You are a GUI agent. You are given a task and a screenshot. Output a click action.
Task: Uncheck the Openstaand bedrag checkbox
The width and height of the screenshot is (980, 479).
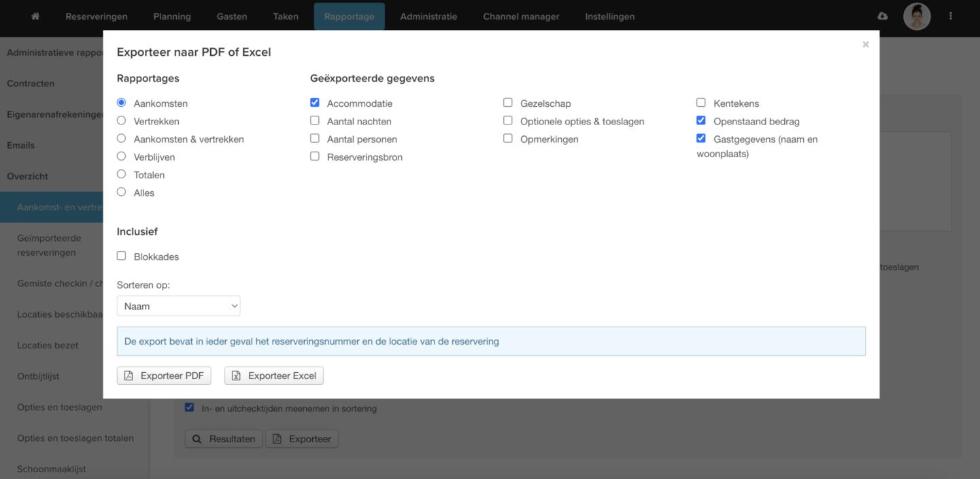701,121
